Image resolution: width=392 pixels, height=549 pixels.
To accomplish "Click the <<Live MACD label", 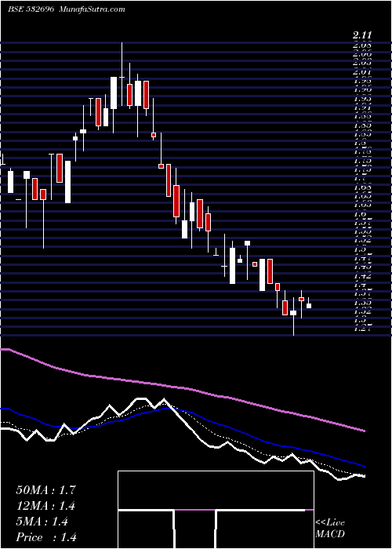I will click(x=330, y=529).
